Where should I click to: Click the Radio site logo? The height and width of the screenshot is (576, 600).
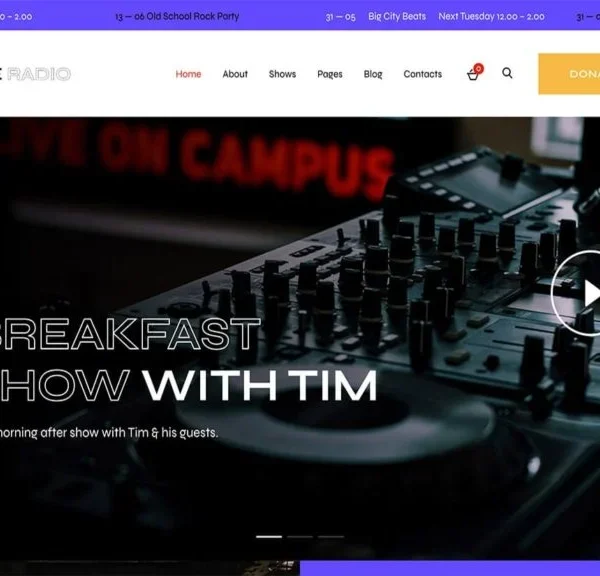click(x=36, y=74)
